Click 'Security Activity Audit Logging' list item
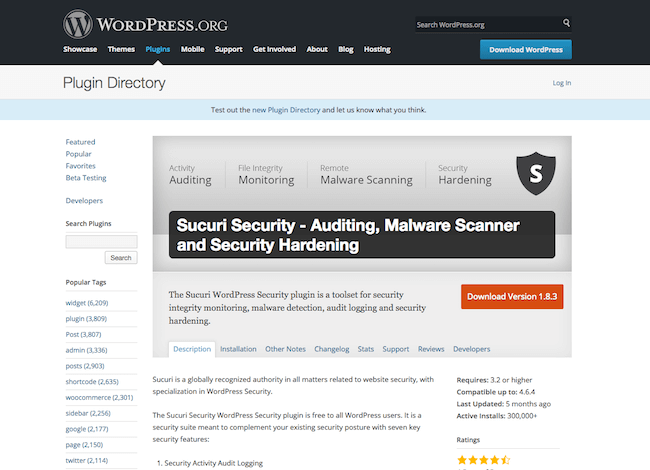 pos(213,463)
